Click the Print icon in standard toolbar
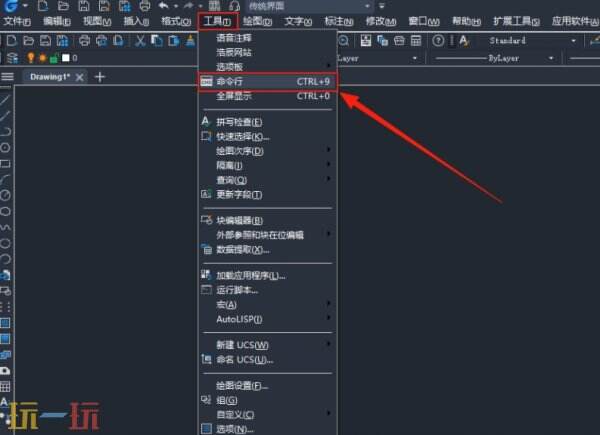 (85, 41)
